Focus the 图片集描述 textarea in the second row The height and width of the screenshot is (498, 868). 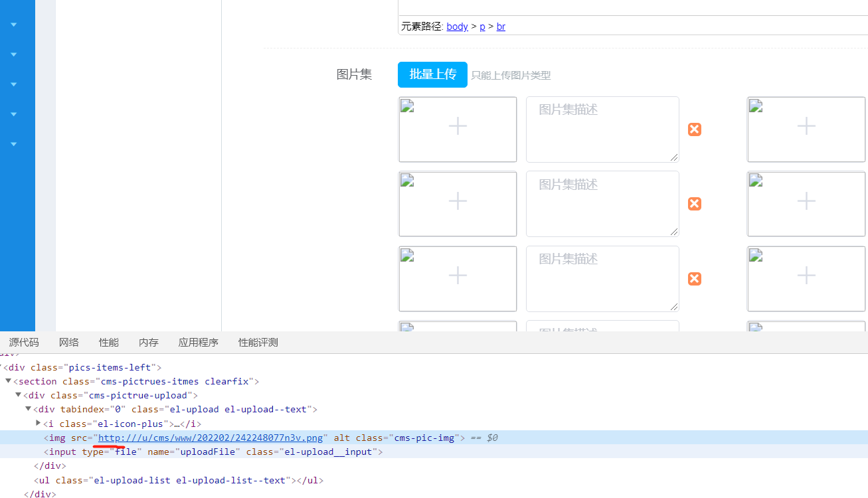point(602,204)
